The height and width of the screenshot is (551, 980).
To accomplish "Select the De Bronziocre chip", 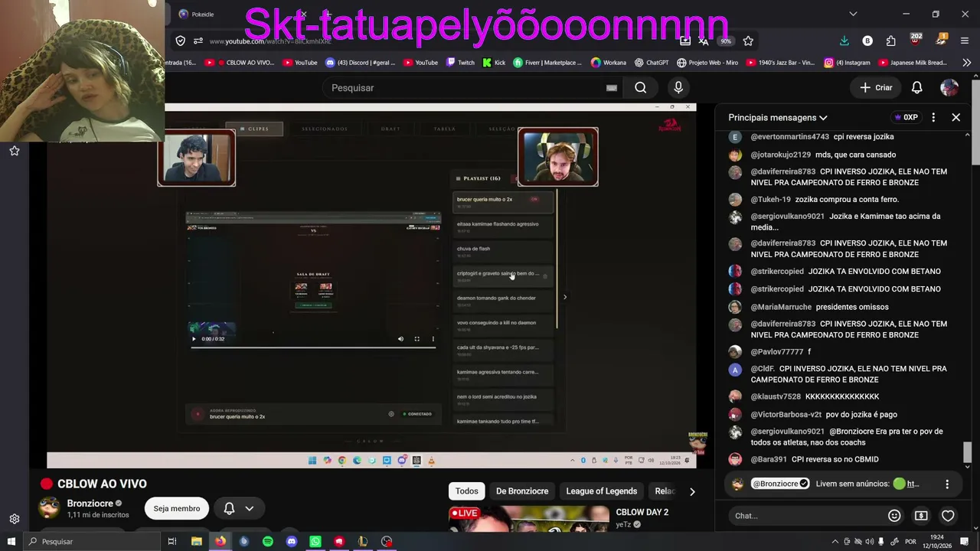I will click(522, 491).
